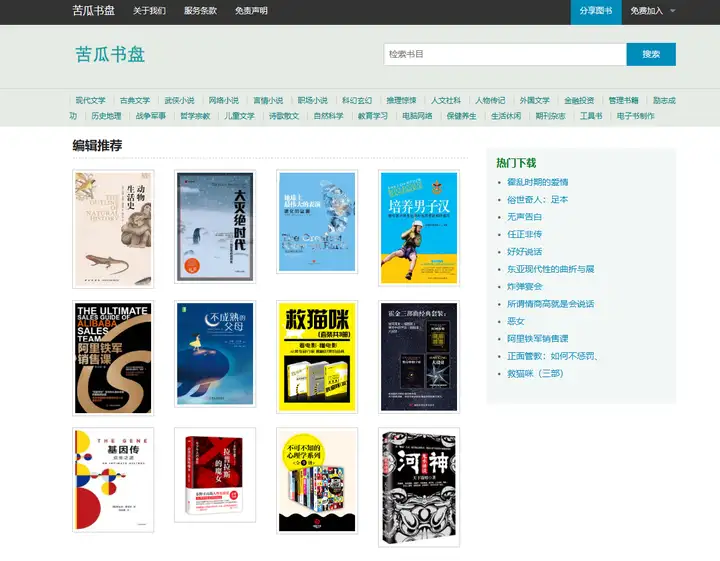Select the 古典文学 category
Screen dimensions: 720x561
click(135, 100)
